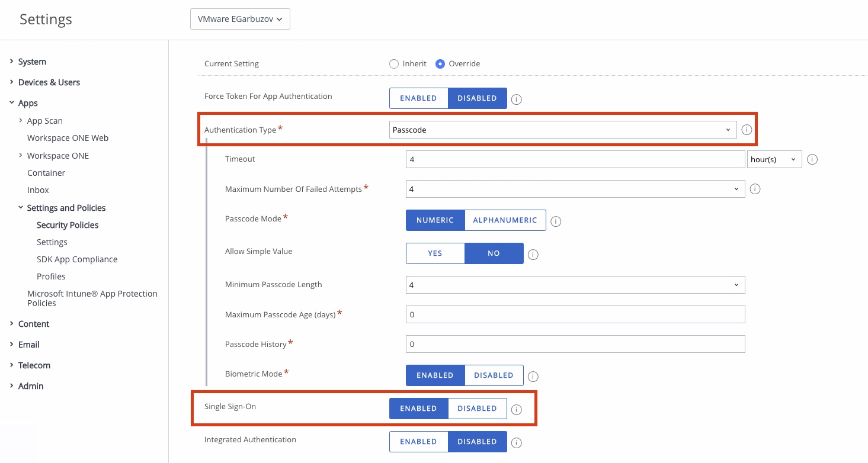The width and height of the screenshot is (868, 463).
Task: Open the Timeout hour(s) unit dropdown
Action: point(774,159)
